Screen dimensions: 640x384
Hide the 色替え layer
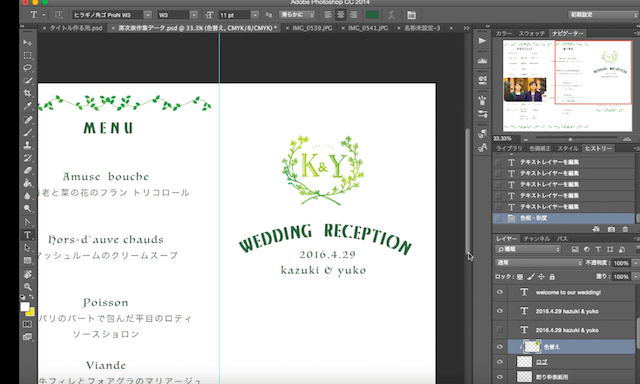(500, 347)
